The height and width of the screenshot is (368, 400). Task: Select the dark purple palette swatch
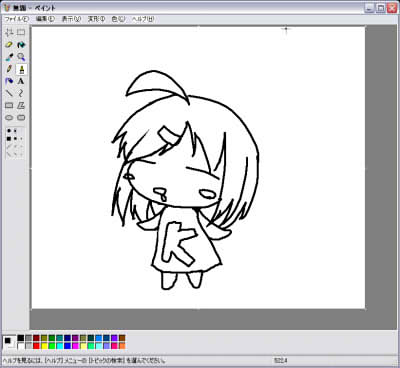coord(75,338)
